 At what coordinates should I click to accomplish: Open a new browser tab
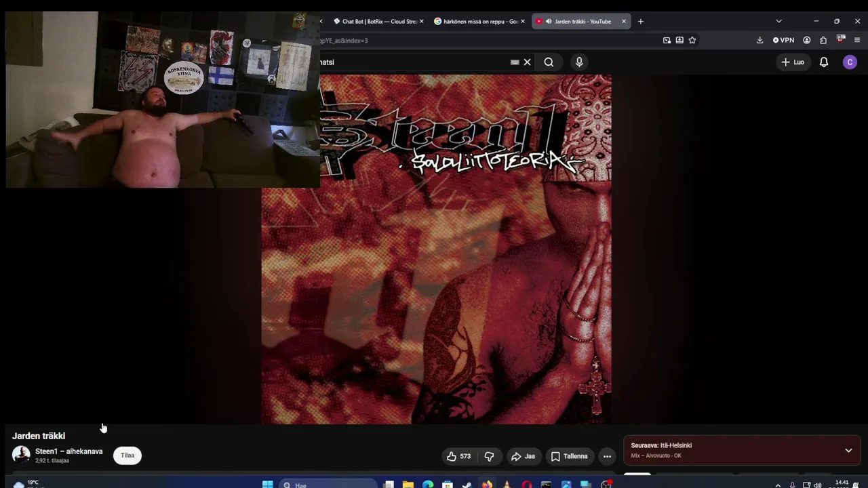point(640,22)
